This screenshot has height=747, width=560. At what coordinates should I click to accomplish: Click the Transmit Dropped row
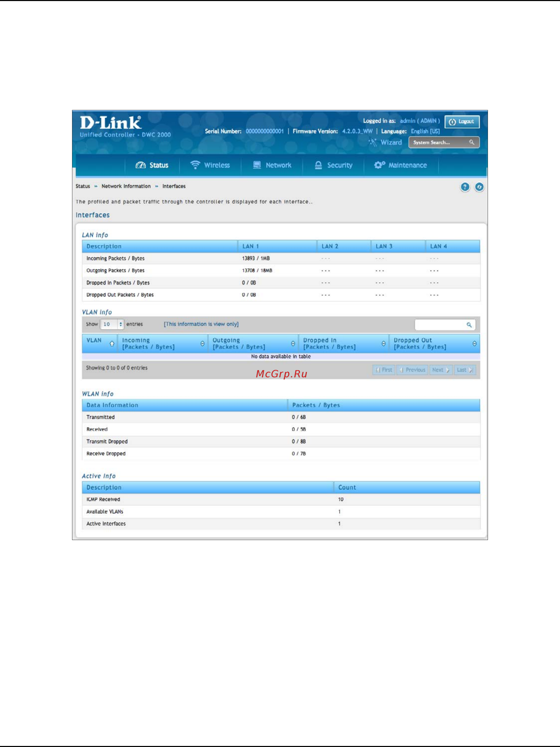pyautogui.click(x=281, y=441)
